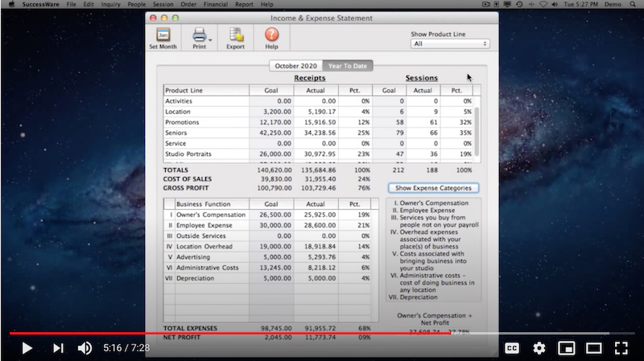This screenshot has width=644, height=361.
Task: Open the SuccessWare app menu
Action: coord(41,4)
